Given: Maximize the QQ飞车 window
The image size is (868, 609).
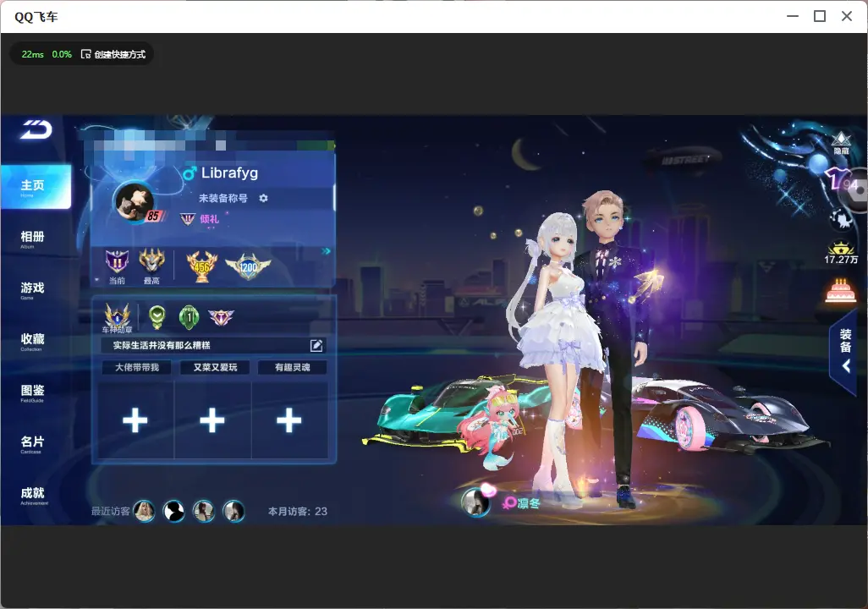Looking at the screenshot, I should point(820,17).
